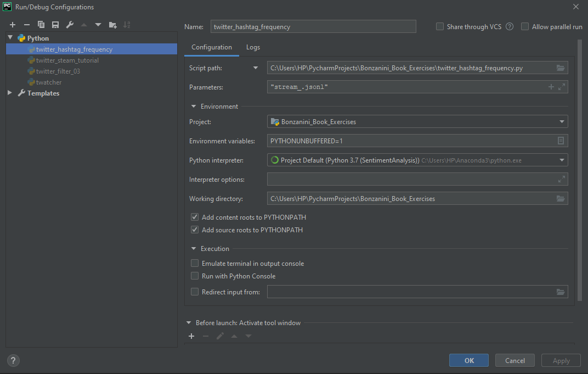Enable Emulate terminal in output console

click(x=195, y=263)
